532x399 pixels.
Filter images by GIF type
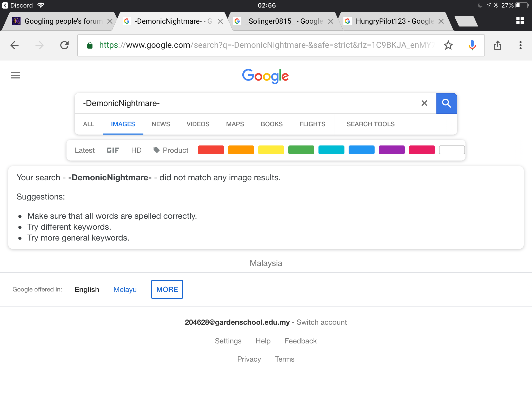pos(113,150)
